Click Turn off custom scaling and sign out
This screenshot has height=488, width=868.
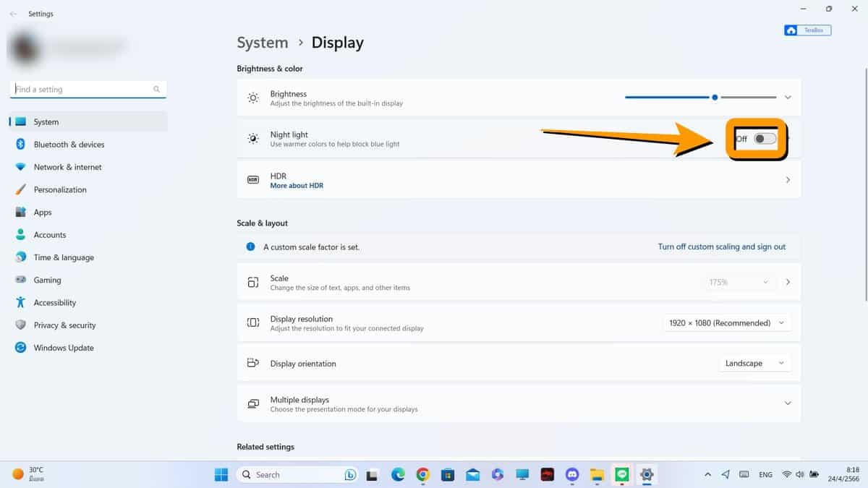tap(722, 247)
